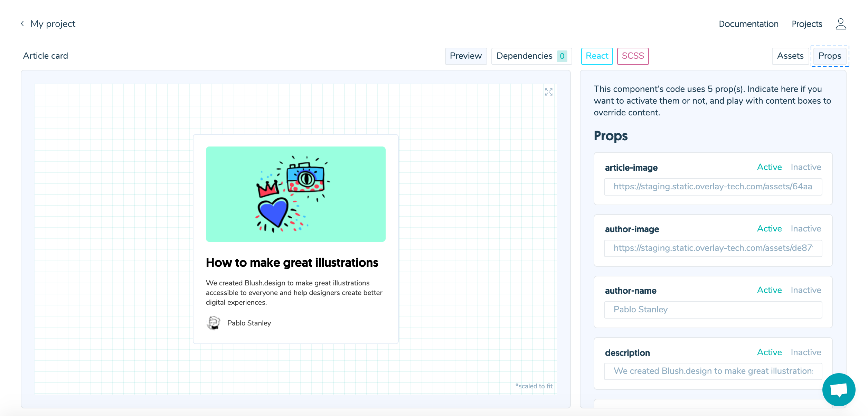Show the React code

(x=597, y=56)
